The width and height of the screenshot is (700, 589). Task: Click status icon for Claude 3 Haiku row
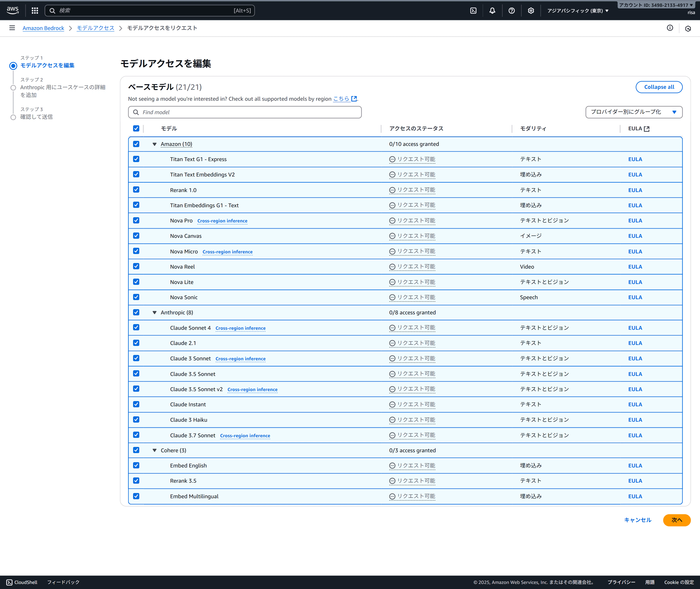(392, 420)
